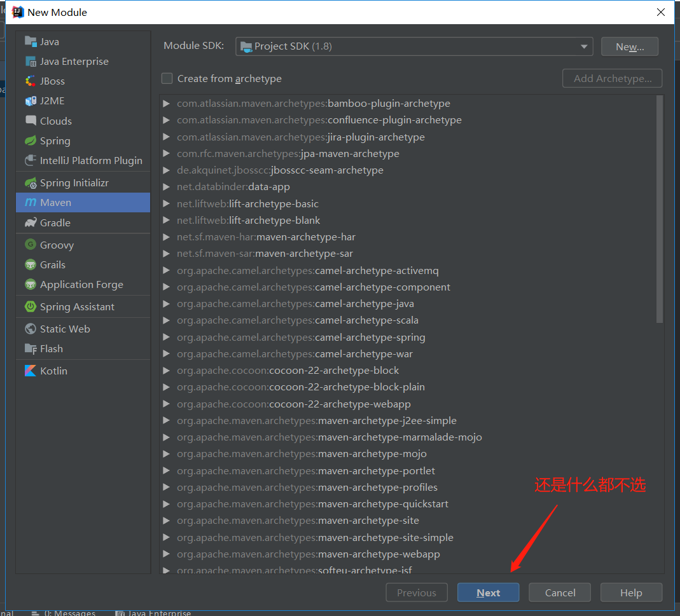This screenshot has width=680, height=616.
Task: Expand lift-archetype-basic arrow
Action: (x=166, y=203)
